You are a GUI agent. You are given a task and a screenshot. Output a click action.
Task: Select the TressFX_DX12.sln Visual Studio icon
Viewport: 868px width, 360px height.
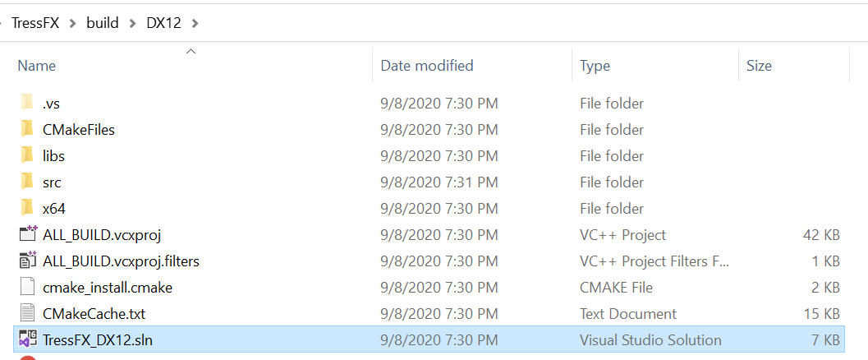pyautogui.click(x=27, y=339)
